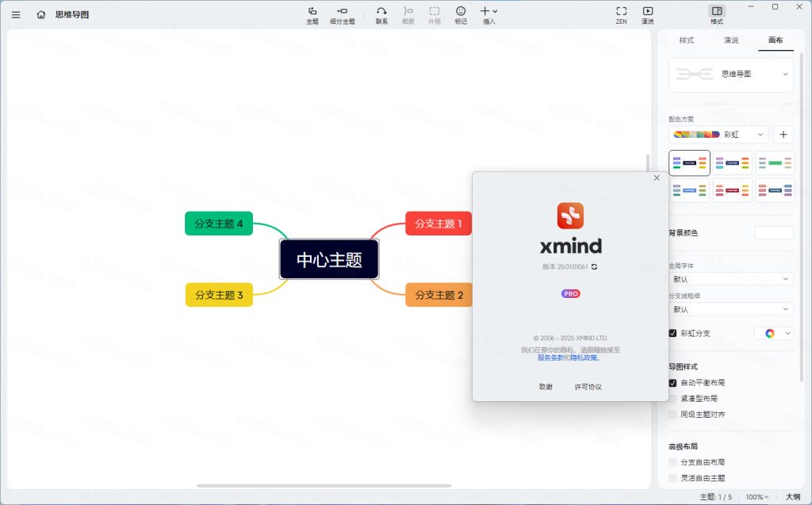Select the 分支主题 4 node
Screen dimensions: 812x505
point(219,224)
